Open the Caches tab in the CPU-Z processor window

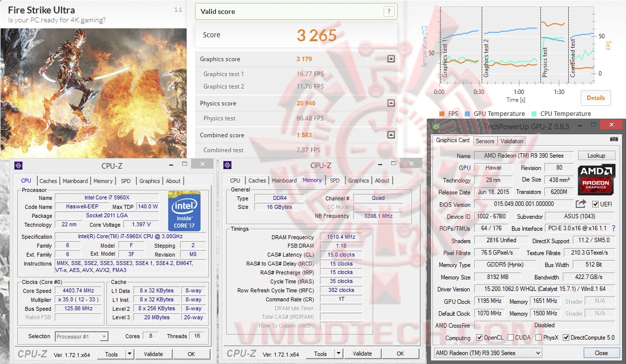[48, 181]
